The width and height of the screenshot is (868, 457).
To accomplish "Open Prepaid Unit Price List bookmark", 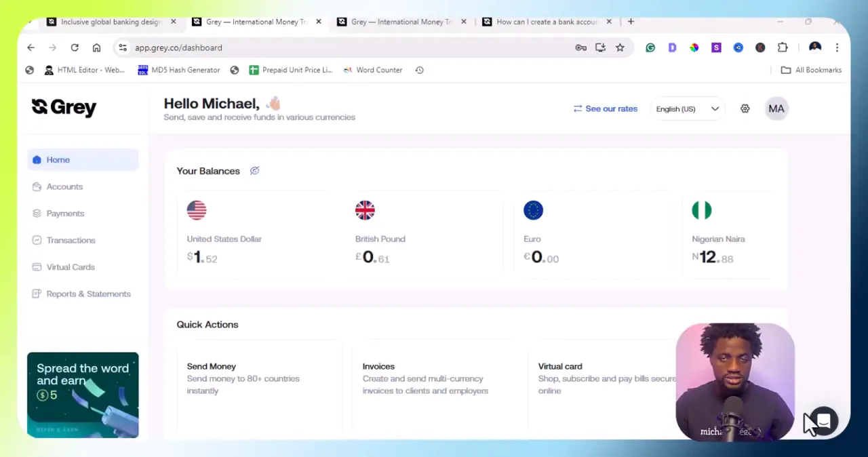I will pyautogui.click(x=290, y=70).
